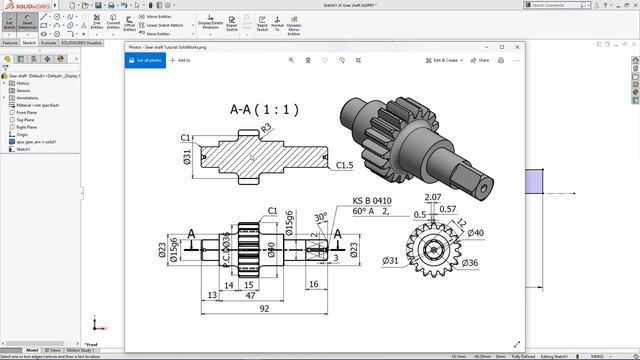This screenshot has height=360, width=640.
Task: Click the feature tree horizontal scrollbar
Action: tap(34, 344)
